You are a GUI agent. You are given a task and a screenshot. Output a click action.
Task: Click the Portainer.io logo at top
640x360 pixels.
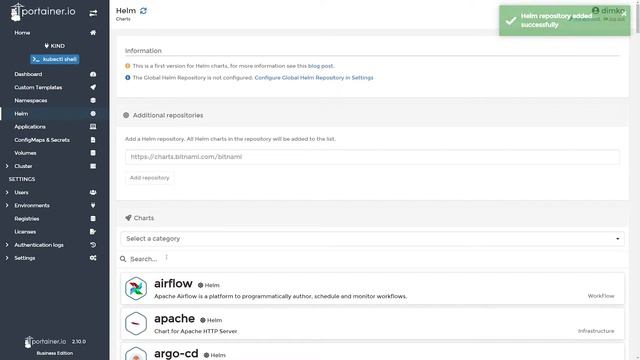[x=43, y=12]
